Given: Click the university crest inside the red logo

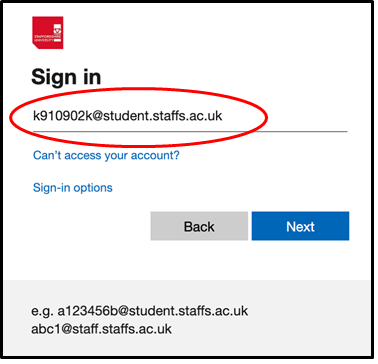Looking at the screenshot, I should [x=58, y=30].
